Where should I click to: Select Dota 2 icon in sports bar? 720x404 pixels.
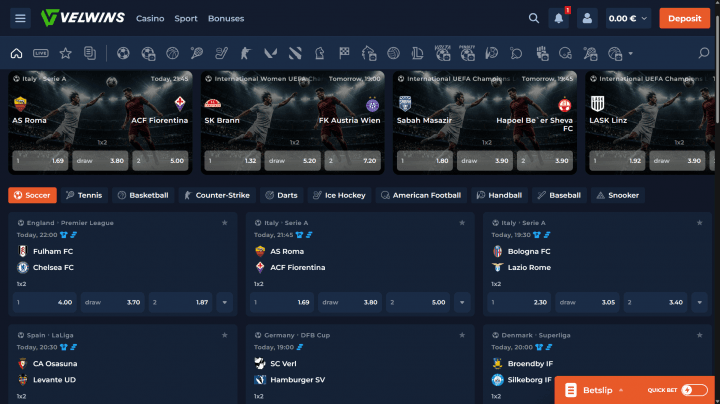(x=295, y=53)
